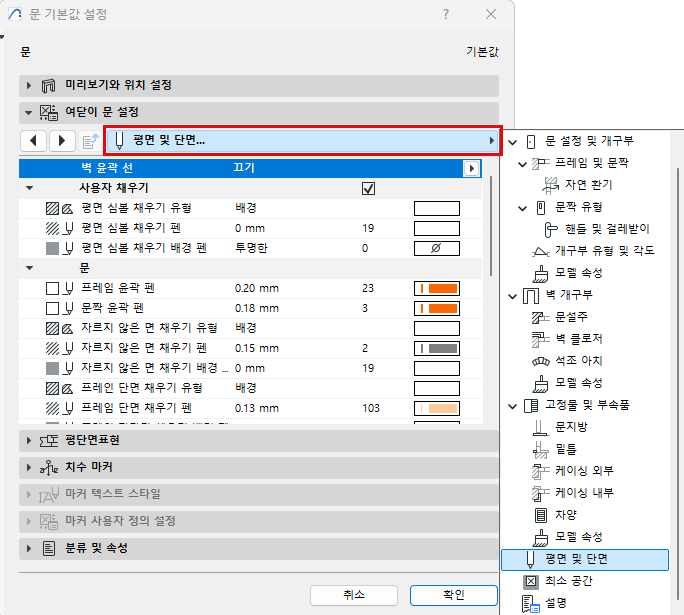Collapse the 고정물 및 부속품 tree node
684x615 pixels.
pos(513,406)
